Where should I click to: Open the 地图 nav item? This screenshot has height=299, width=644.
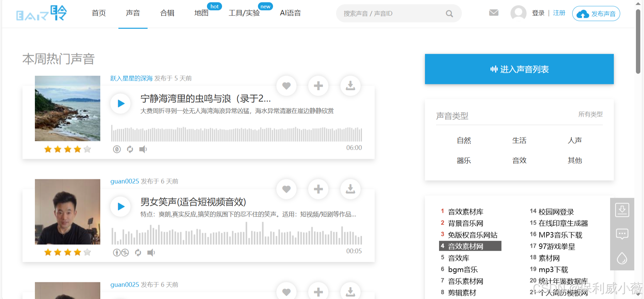[x=201, y=13]
